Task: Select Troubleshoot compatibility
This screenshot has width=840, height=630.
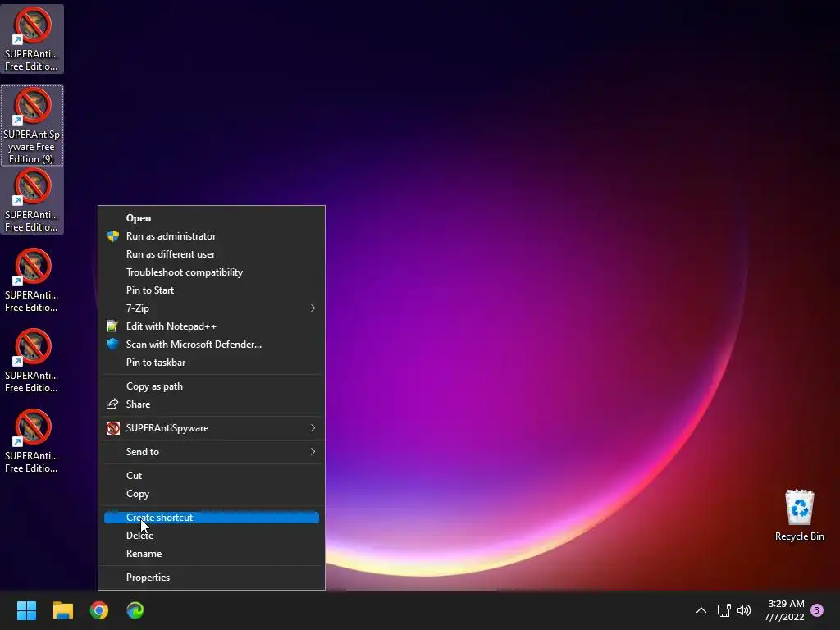Action: (x=212, y=272)
